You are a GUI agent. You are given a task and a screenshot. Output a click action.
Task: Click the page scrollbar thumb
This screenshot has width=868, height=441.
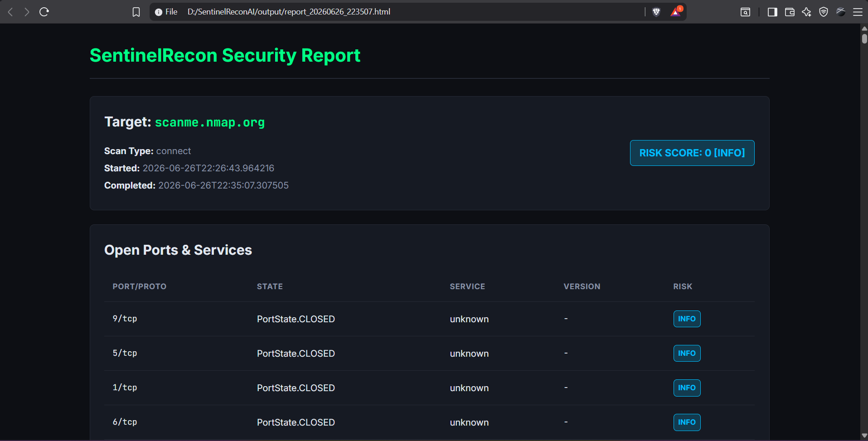[x=864, y=38]
